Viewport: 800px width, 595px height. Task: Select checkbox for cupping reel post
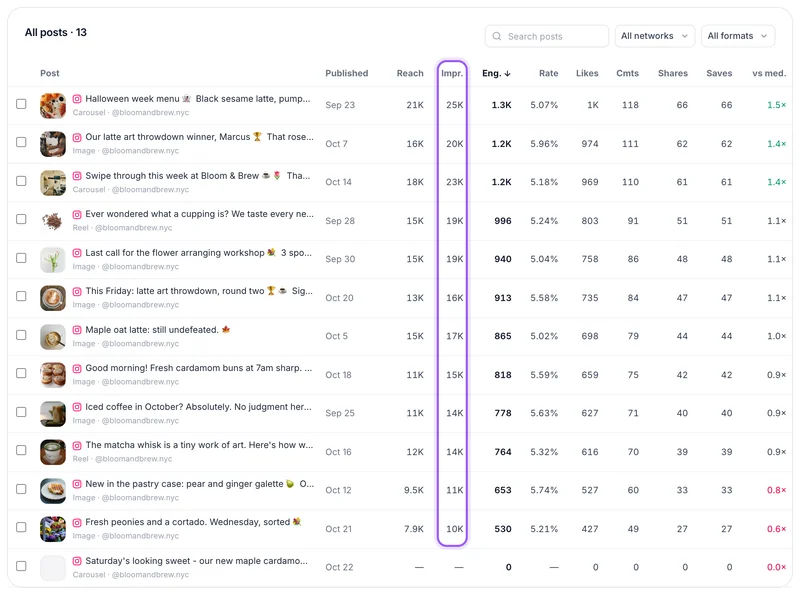(21, 219)
